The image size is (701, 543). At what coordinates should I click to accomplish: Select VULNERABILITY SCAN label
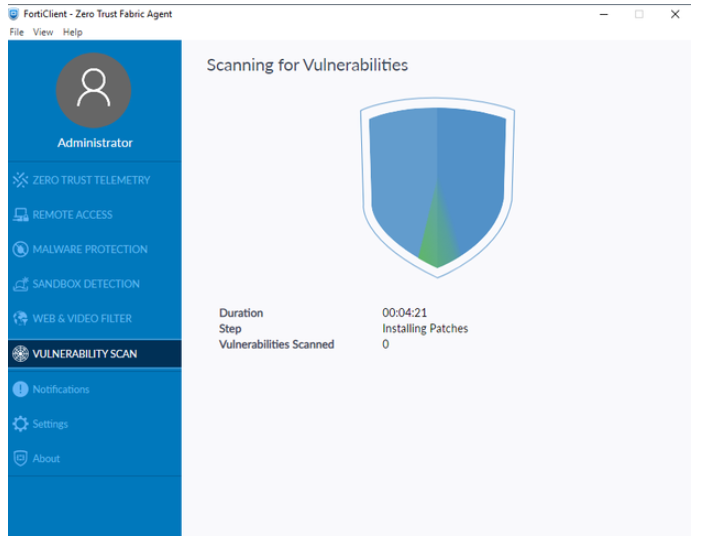(84, 354)
